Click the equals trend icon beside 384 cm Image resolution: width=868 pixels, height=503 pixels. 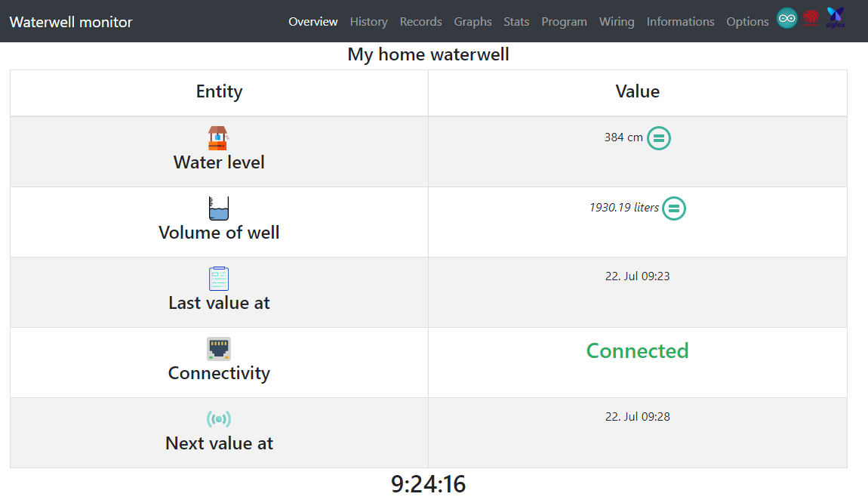tap(659, 138)
